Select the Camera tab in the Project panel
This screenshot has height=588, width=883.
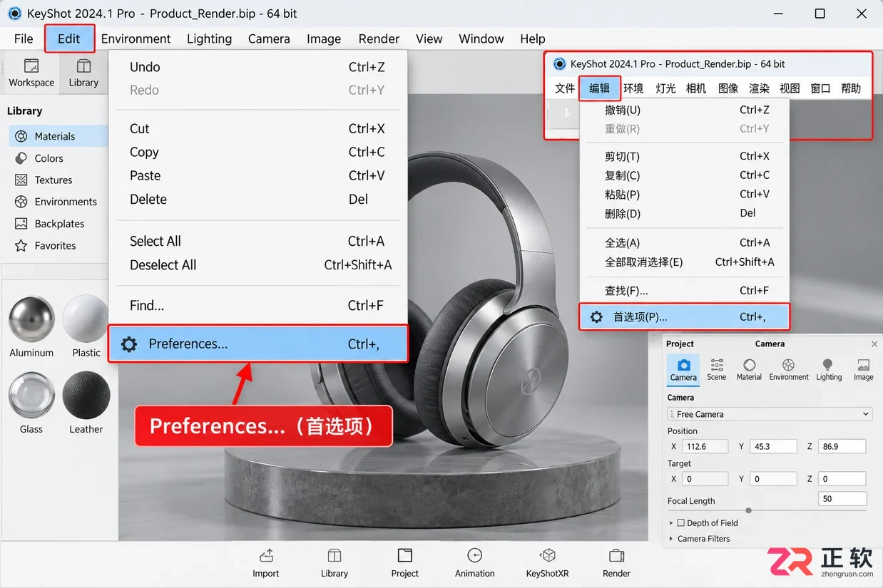pyautogui.click(x=683, y=370)
